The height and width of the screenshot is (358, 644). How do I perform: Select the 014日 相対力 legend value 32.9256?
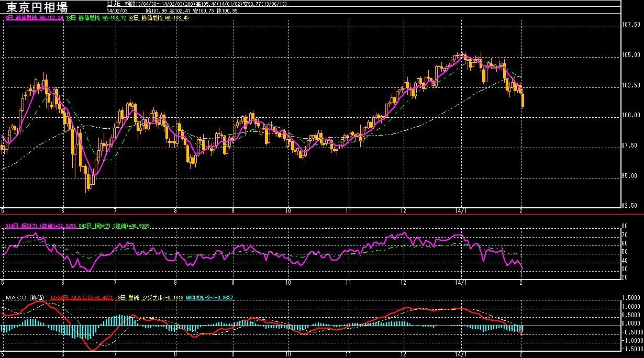point(41,226)
